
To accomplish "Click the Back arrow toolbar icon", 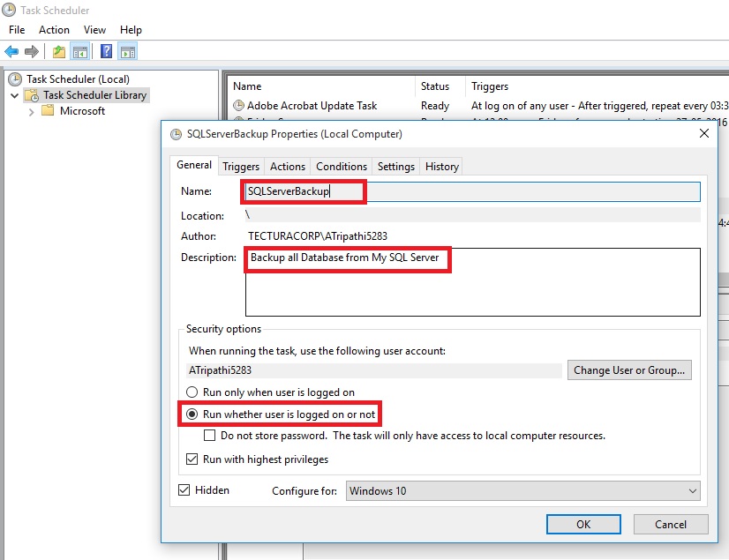I will click(11, 51).
